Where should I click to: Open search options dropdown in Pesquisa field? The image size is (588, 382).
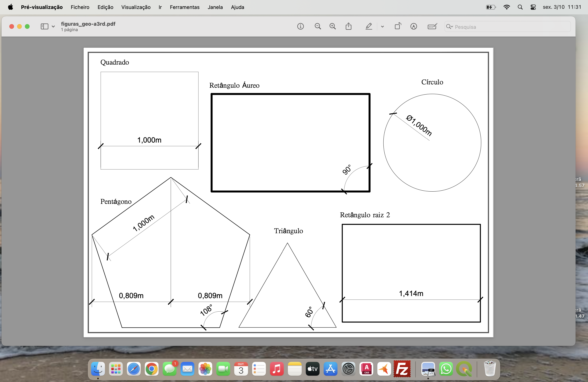pyautogui.click(x=450, y=27)
